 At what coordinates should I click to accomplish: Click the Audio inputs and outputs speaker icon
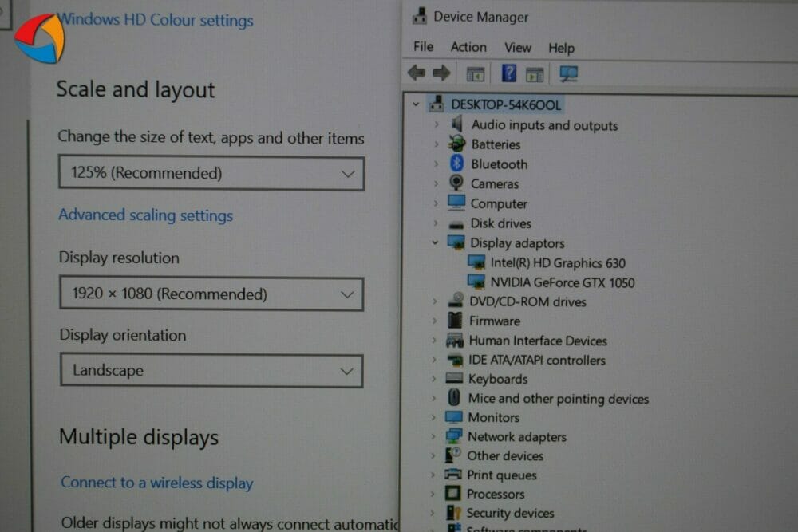tap(457, 124)
